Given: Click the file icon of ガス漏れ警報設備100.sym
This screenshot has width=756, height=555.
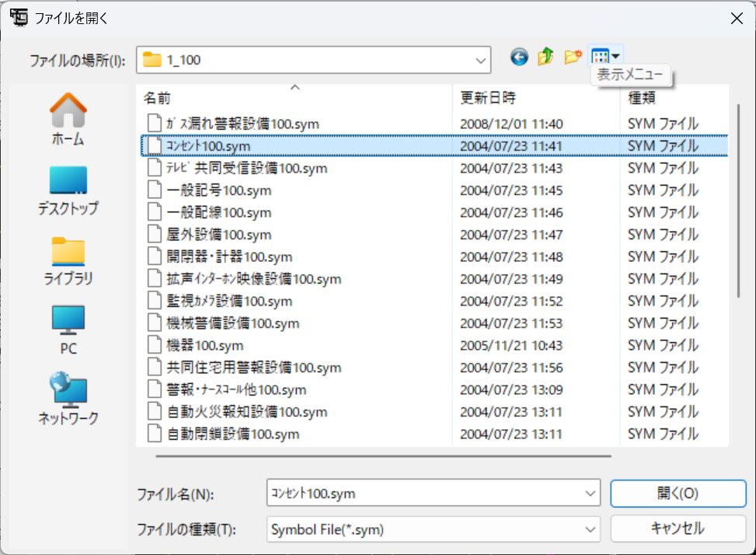Looking at the screenshot, I should point(155,123).
